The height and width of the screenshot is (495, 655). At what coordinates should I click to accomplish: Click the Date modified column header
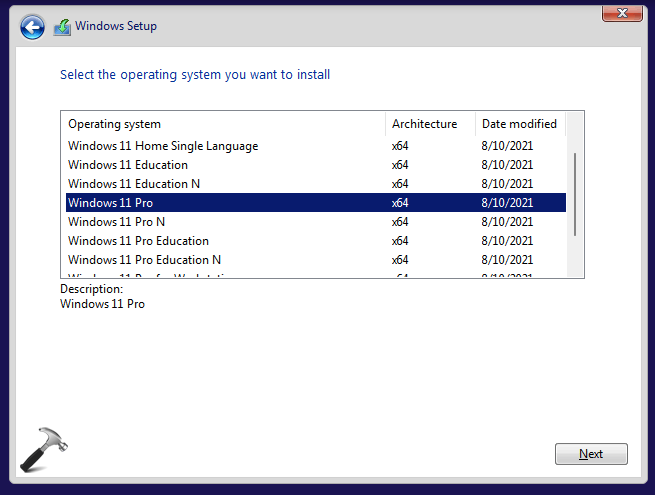519,124
